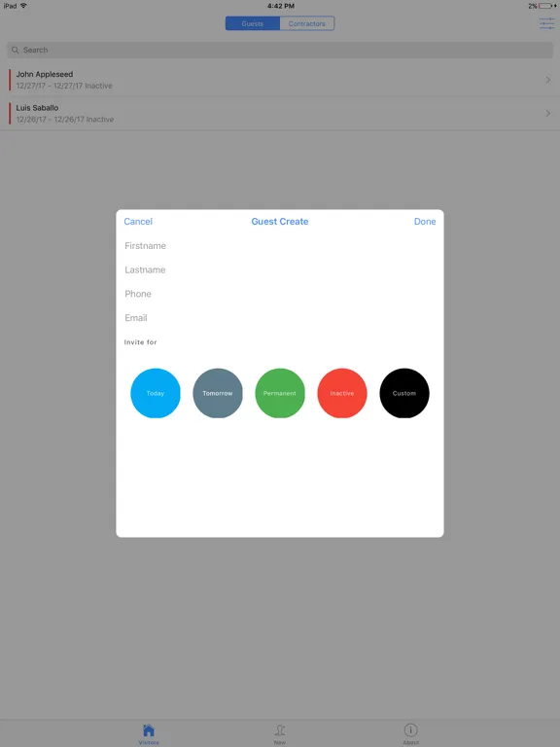Select the Email input field

tap(280, 318)
